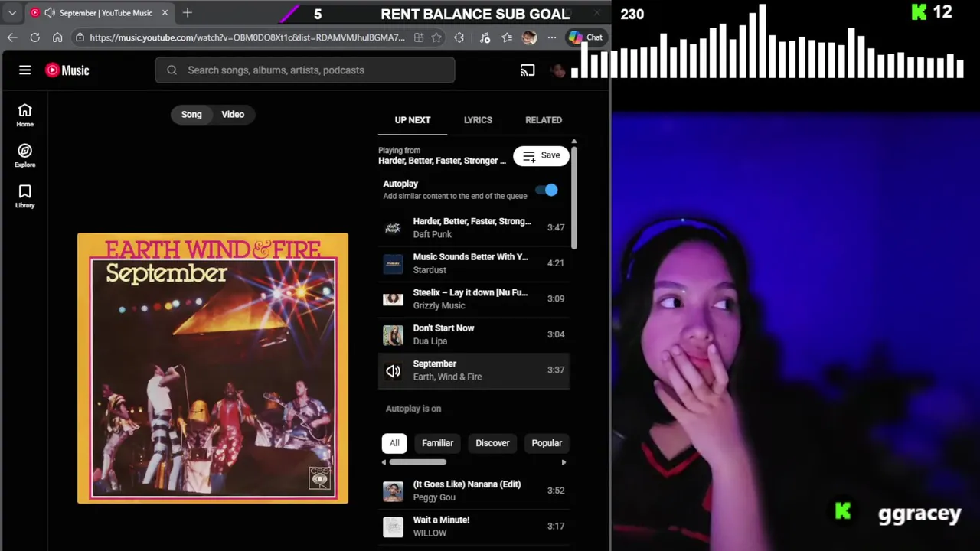Viewport: 980px width, 551px height.
Task: Select the Popular filter chip
Action: tap(547, 443)
